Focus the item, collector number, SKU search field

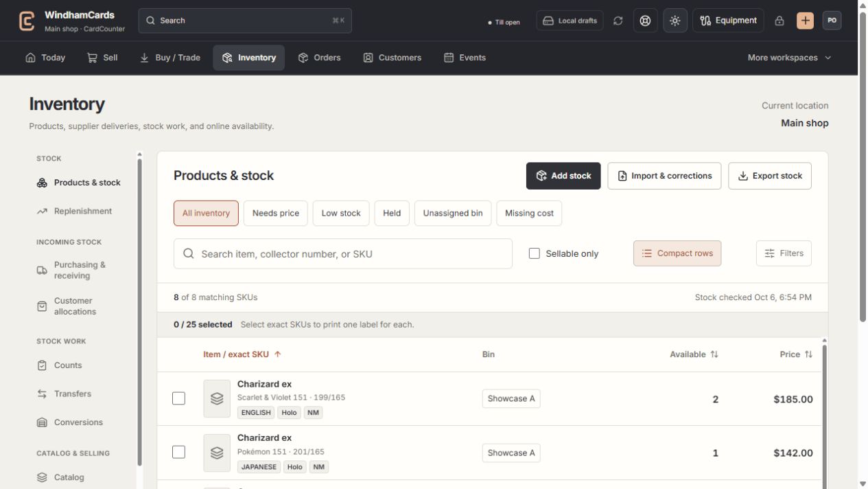[x=343, y=253]
